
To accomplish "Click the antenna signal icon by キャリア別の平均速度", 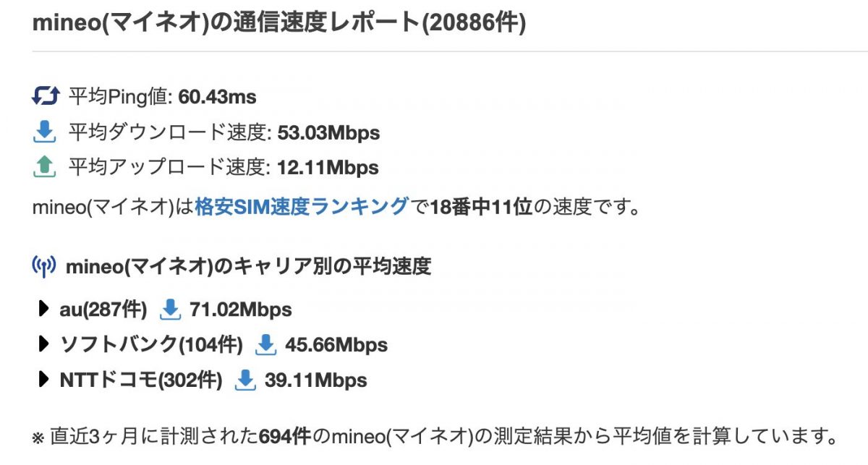I will click(x=44, y=267).
